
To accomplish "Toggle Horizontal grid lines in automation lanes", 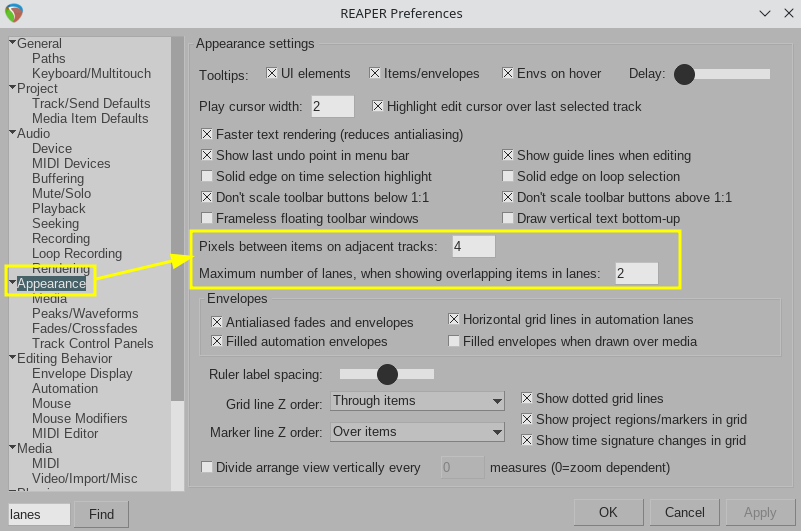I will tap(454, 319).
